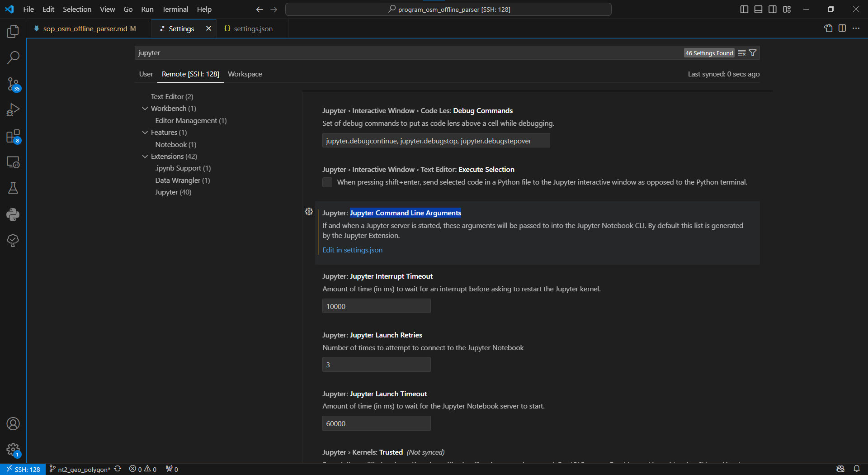Click the 46 Settings Found badge
This screenshot has width=868, height=475.
(709, 53)
